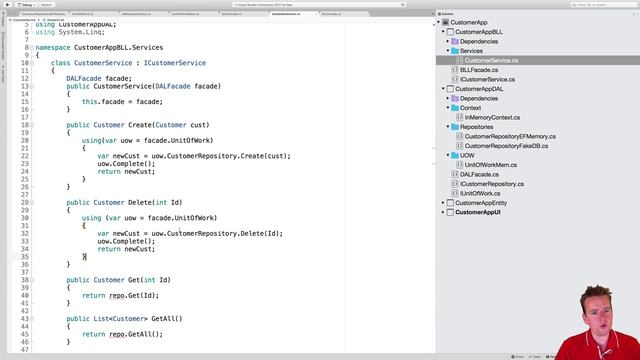Click 'repo.Get(Id);' on line 40
640x360 pixels.
tap(134, 296)
